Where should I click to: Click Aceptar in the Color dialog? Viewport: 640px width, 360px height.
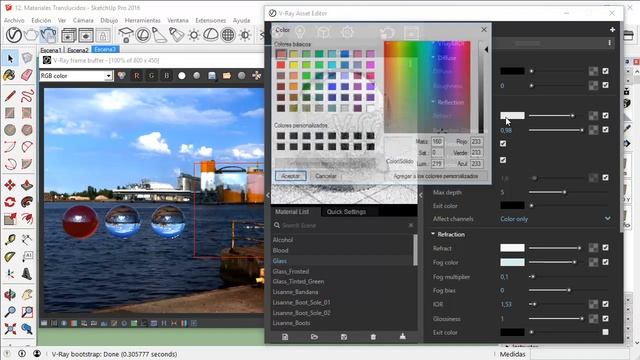tap(291, 176)
